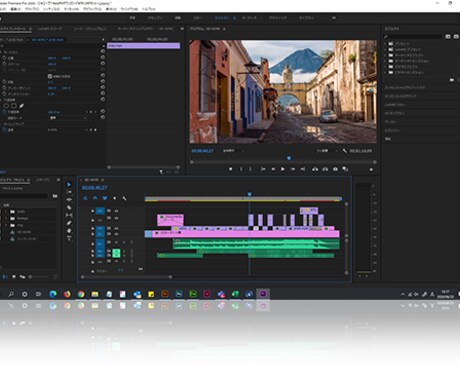Toggle uniform scale checkbox in Effect Controls
Viewport: 460px width, 380px height.
click(50, 76)
